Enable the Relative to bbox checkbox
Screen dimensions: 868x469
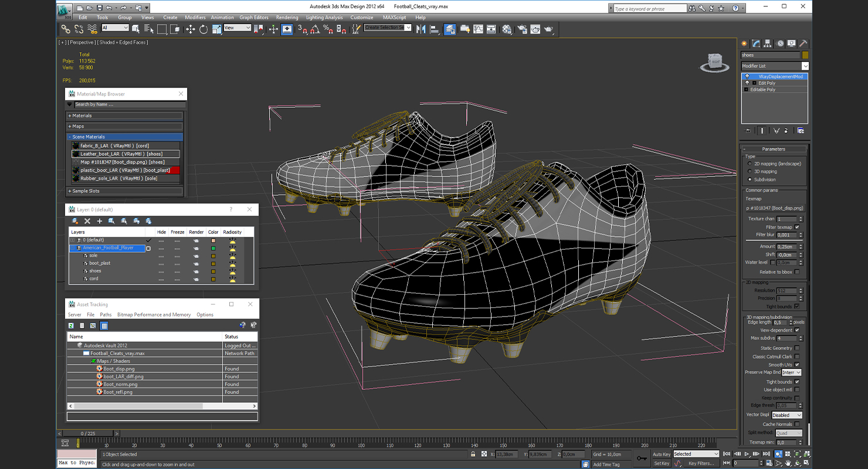[797, 272]
